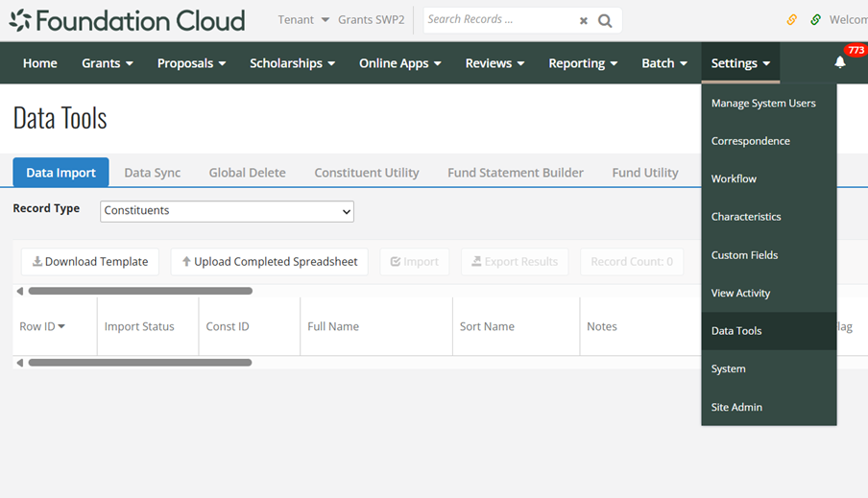The width and height of the screenshot is (868, 498).
Task: Select Correspondence from Settings menu
Action: 769,141
